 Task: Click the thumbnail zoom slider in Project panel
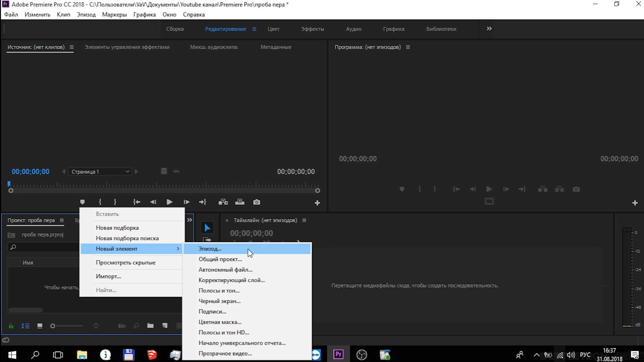point(53,326)
